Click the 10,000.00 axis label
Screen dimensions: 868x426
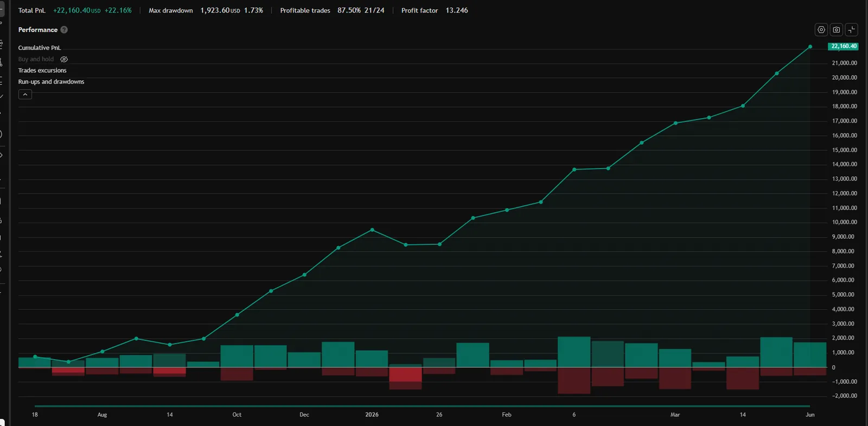(x=844, y=222)
